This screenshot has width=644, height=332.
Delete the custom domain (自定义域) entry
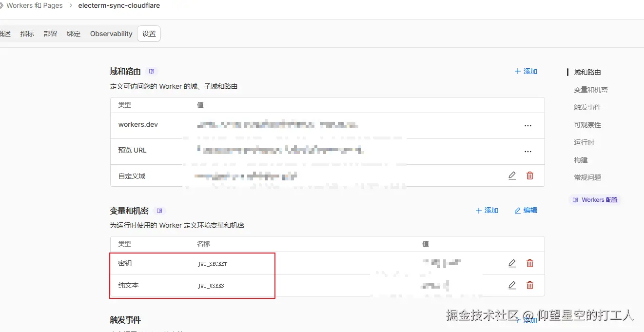[530, 176]
